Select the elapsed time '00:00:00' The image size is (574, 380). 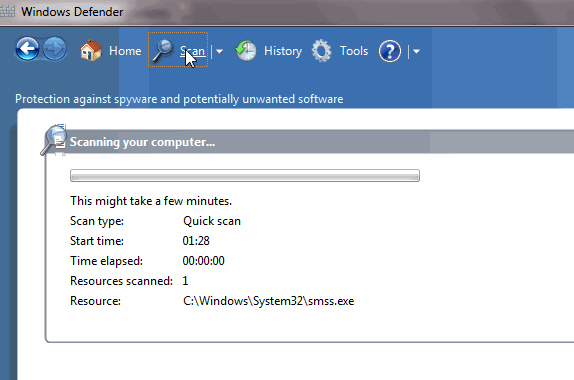[204, 261]
